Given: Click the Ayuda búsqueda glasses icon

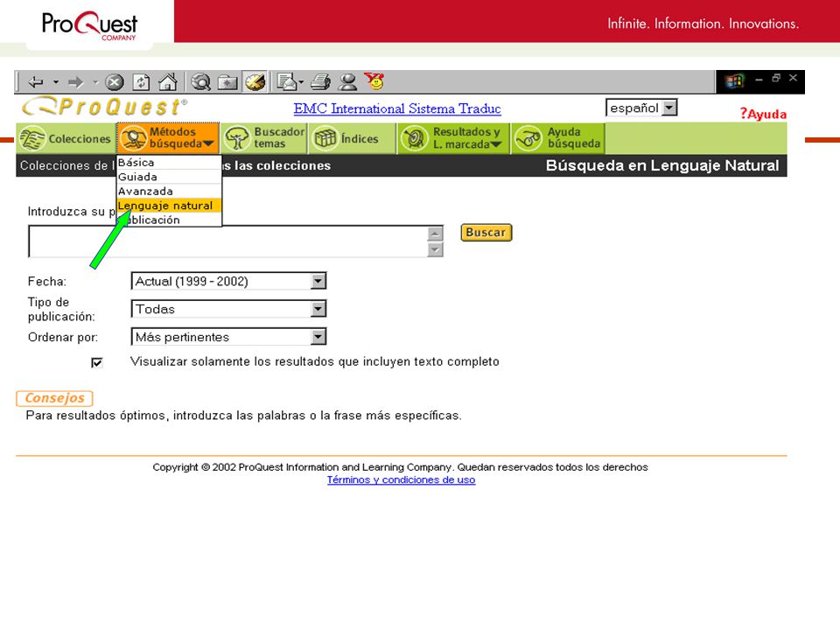Looking at the screenshot, I should [528, 139].
